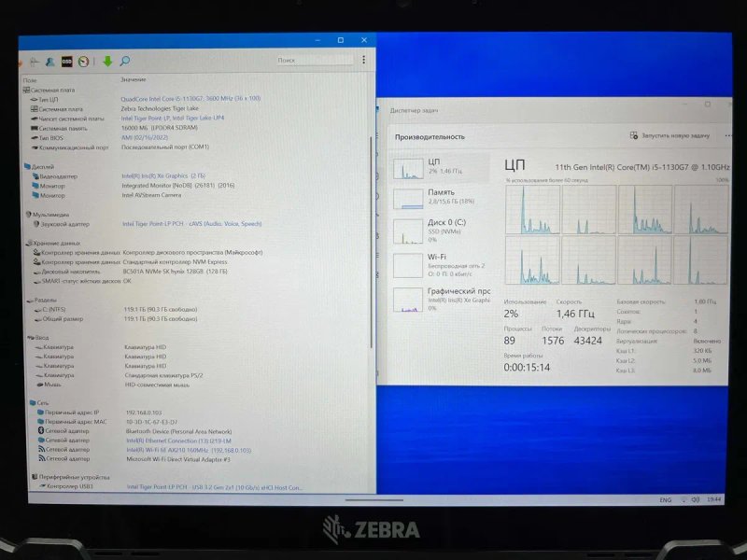The width and height of the screenshot is (747, 560).
Task: Click the 19:44 clock in taskbar
Action: tap(713, 499)
